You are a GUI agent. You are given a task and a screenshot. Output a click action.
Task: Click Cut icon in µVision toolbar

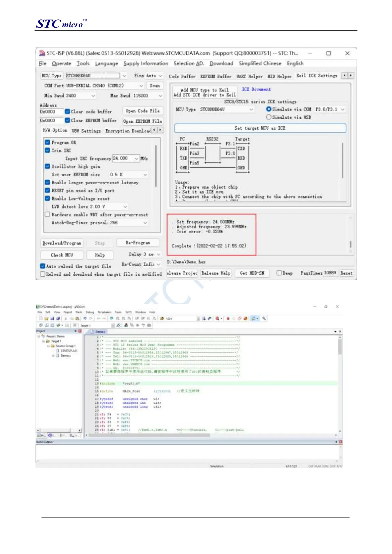(x=65, y=318)
